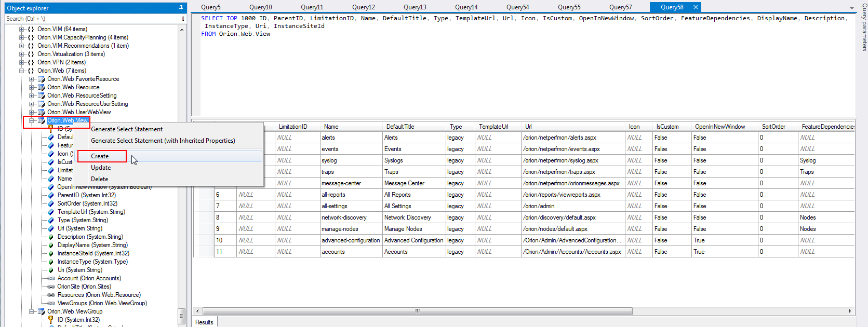This screenshot has width=868, height=327.
Task: Click the OrionSite relationship chain icon
Action: click(51, 287)
